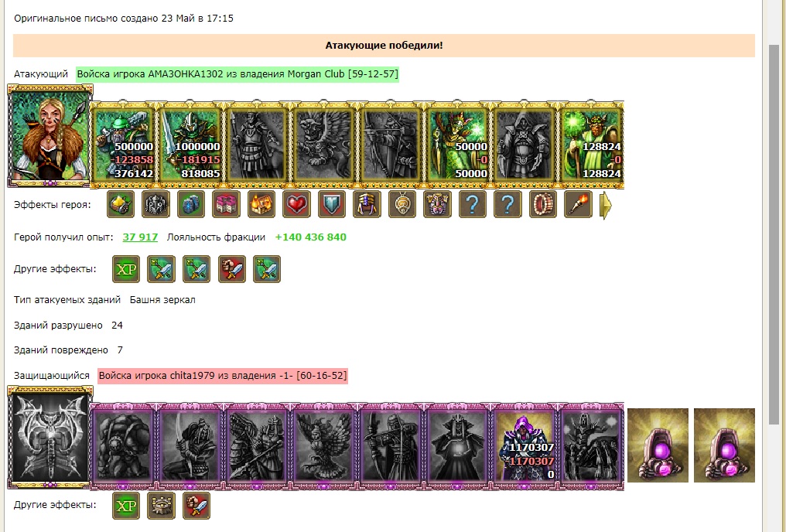The width and height of the screenshot is (786, 532).
Task: Click attacker's green XP effect icon
Action: 126,269
